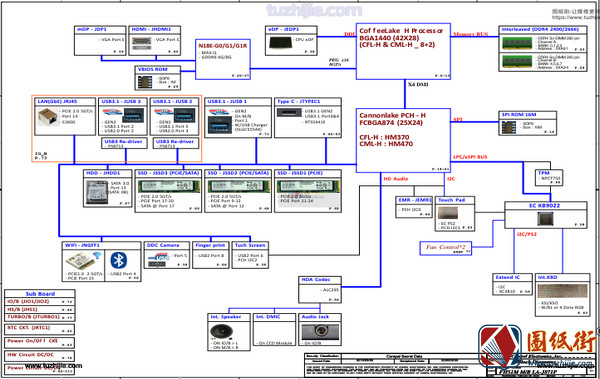600x379 pixels.
Task: Click the RJ45 LAN port image
Action: 48,116
